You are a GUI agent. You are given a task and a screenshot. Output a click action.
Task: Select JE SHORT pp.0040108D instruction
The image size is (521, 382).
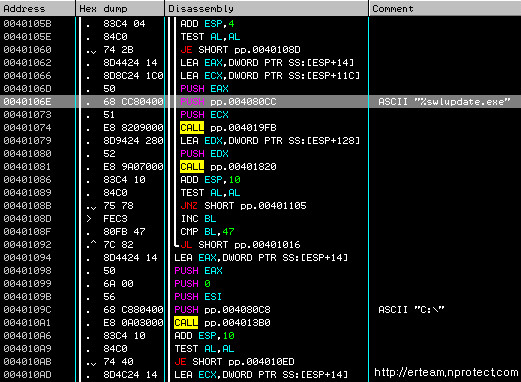click(240, 50)
